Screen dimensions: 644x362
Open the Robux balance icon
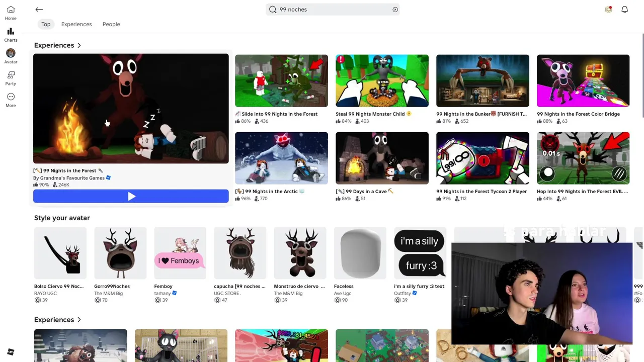click(x=608, y=10)
